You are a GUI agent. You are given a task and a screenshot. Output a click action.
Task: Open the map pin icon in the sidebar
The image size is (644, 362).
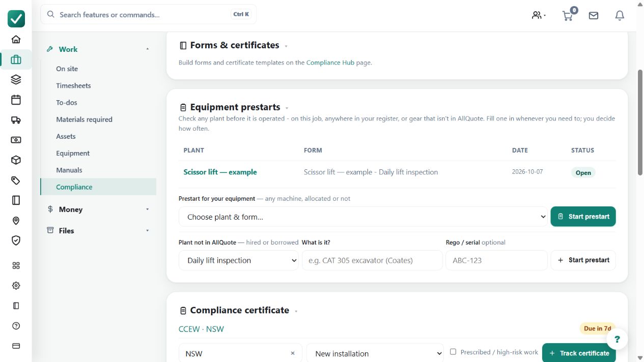pos(16,221)
